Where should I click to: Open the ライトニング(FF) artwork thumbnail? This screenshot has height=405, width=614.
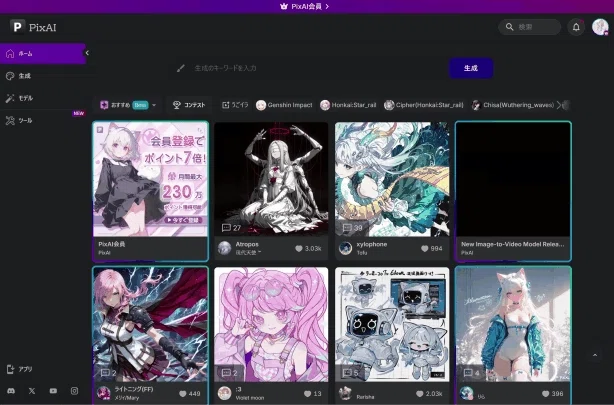pos(150,324)
